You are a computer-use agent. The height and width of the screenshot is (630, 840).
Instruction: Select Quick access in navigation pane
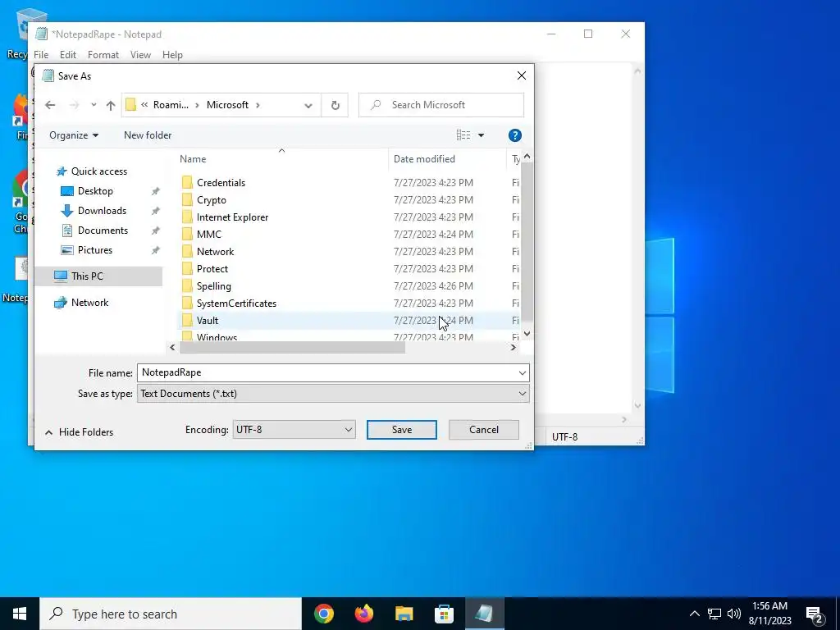(99, 171)
